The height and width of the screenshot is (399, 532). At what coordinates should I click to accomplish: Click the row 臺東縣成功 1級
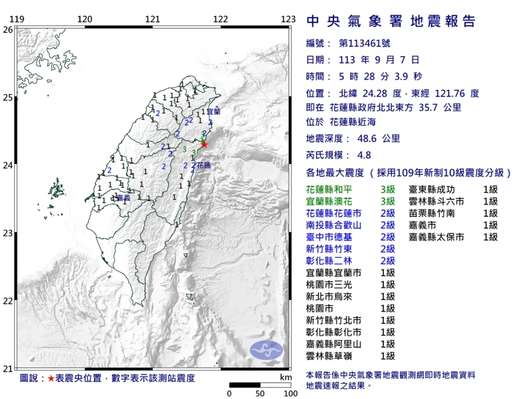click(454, 190)
